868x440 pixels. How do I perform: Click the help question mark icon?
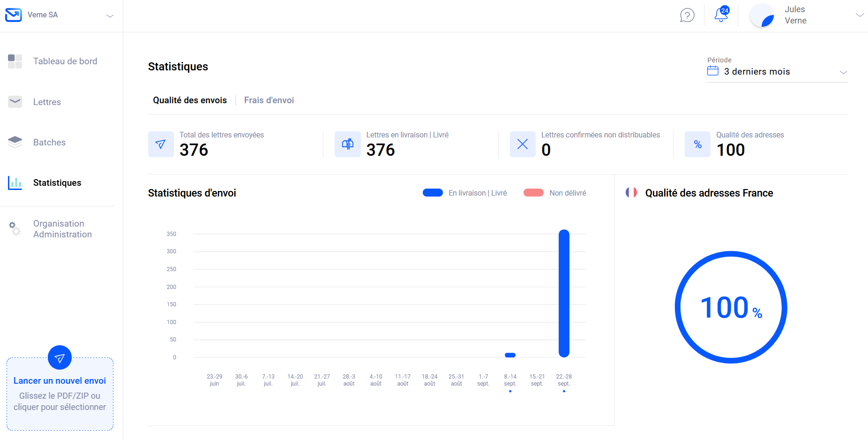tap(687, 15)
